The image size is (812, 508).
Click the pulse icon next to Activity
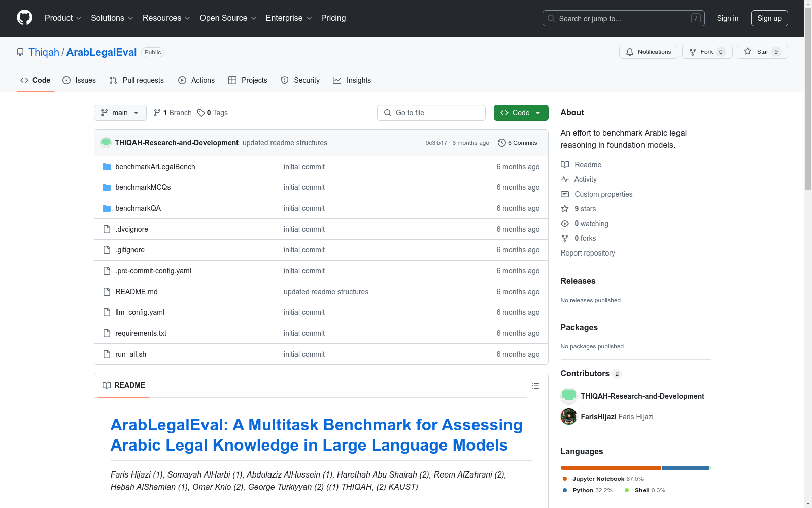coord(565,179)
